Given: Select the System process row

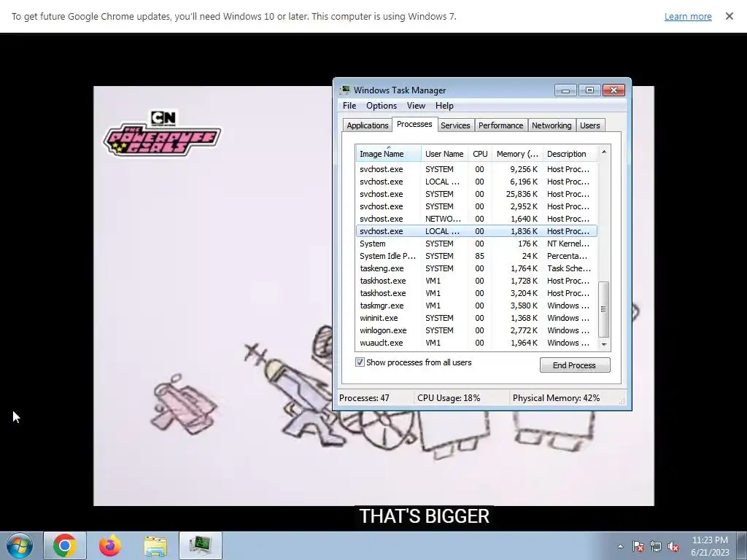Looking at the screenshot, I should 476,244.
